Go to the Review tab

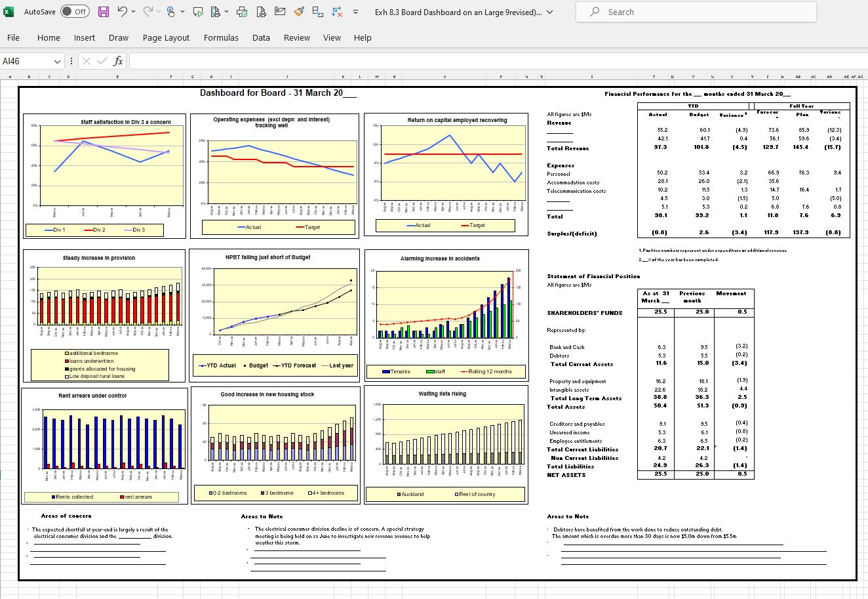click(296, 37)
